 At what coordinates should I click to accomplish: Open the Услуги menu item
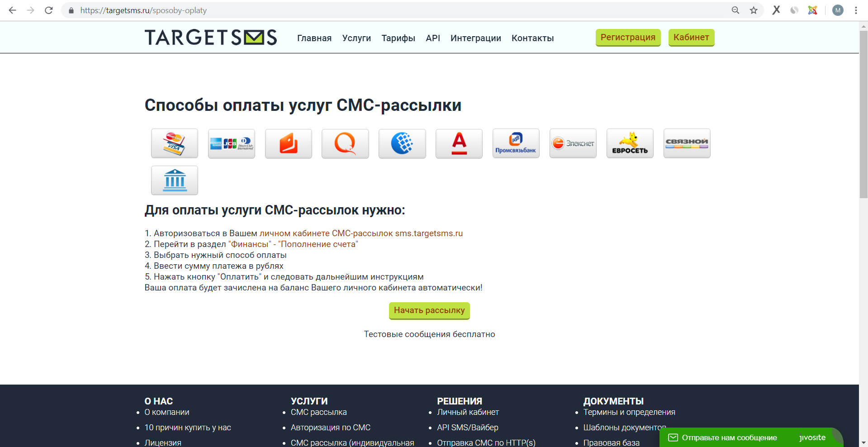tap(356, 38)
